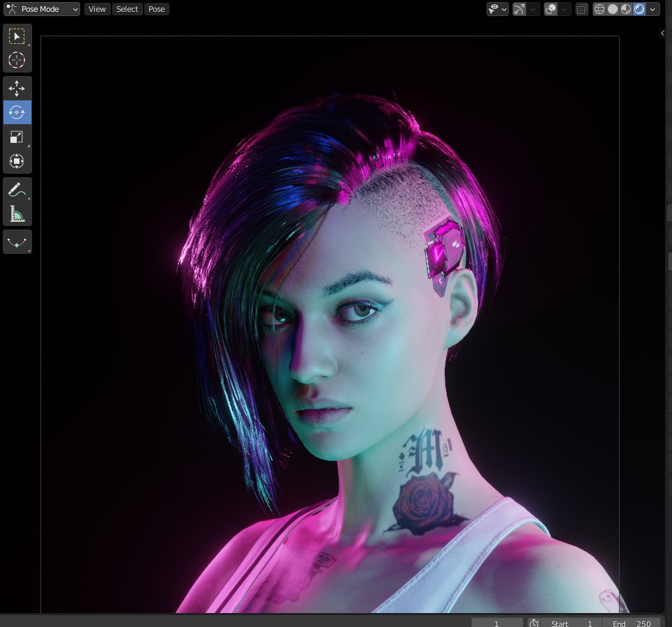Image resolution: width=672 pixels, height=627 pixels.
Task: Edit the End frame field
Action: pos(632,623)
